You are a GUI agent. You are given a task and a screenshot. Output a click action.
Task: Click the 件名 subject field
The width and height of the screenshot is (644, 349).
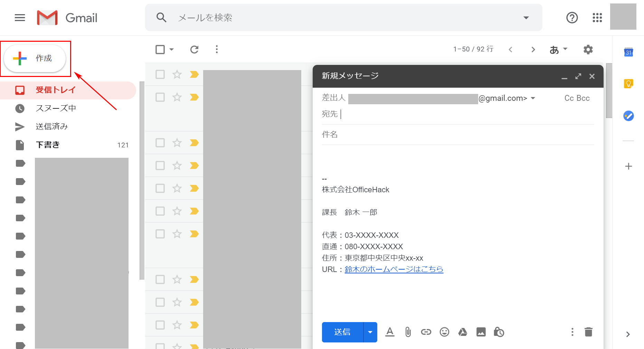click(458, 134)
